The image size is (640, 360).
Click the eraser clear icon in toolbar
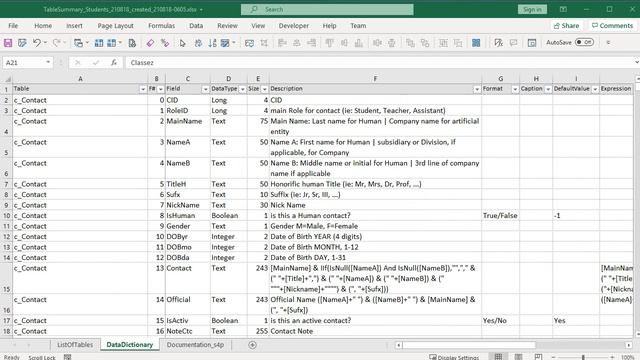[x=150, y=43]
